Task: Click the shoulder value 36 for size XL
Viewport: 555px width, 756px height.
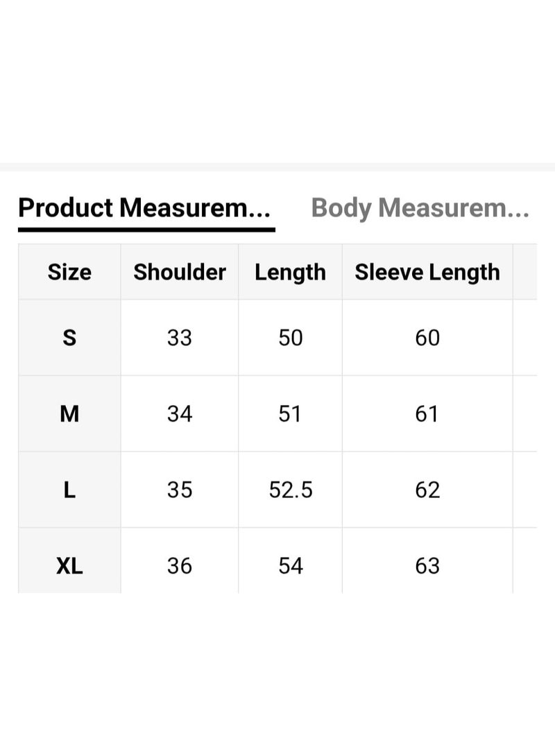Action: [180, 566]
